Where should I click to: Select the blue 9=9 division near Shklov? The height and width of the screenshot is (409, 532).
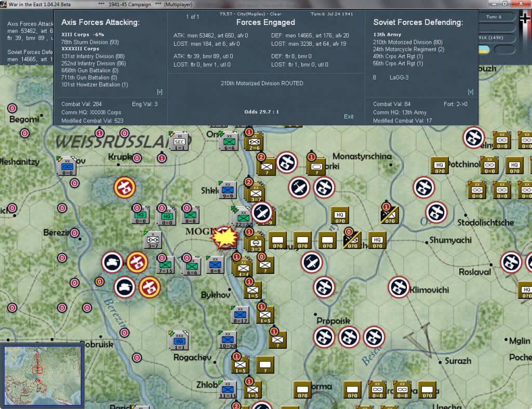[228, 190]
